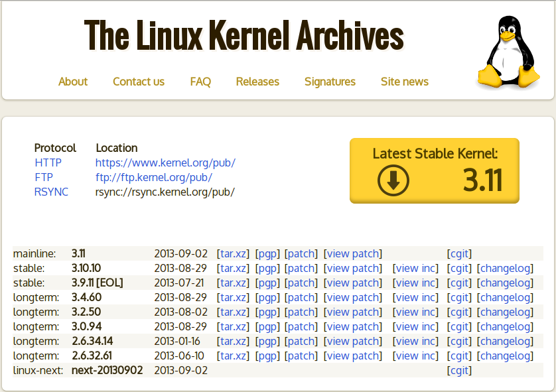Download tar.xz for longterm 3.4.60
Screen dimensions: 556x392
pyautogui.click(x=233, y=297)
